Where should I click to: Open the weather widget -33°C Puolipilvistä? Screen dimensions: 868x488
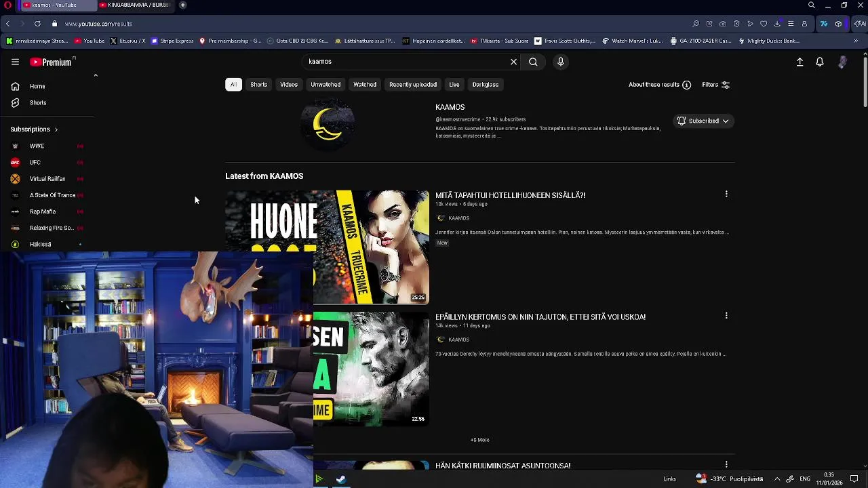[730, 479]
